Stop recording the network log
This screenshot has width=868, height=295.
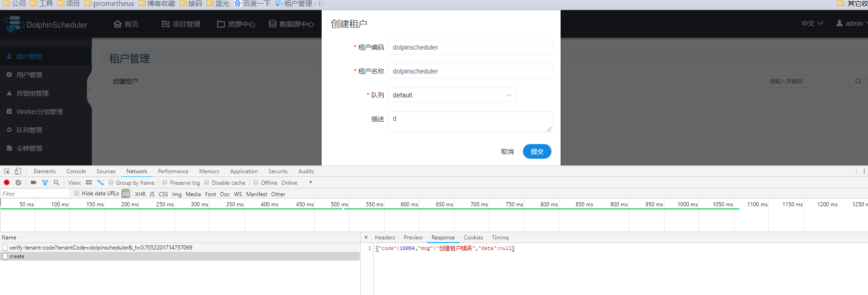[x=7, y=182]
